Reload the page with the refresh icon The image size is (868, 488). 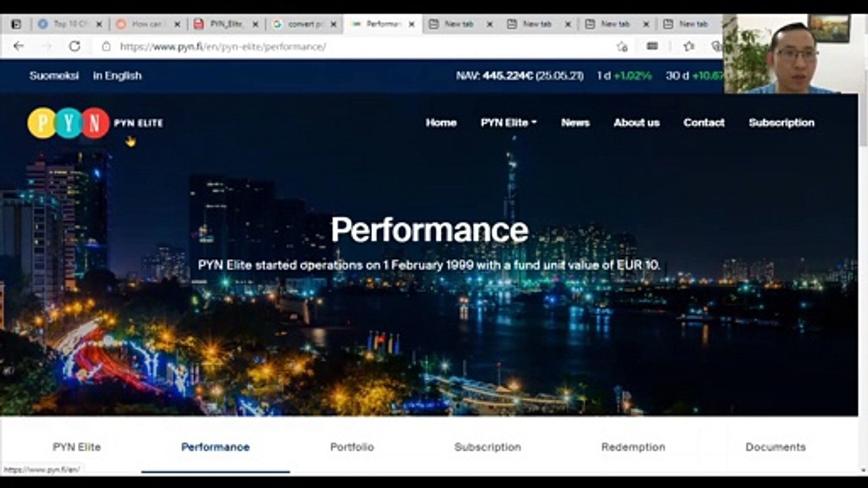click(x=75, y=46)
